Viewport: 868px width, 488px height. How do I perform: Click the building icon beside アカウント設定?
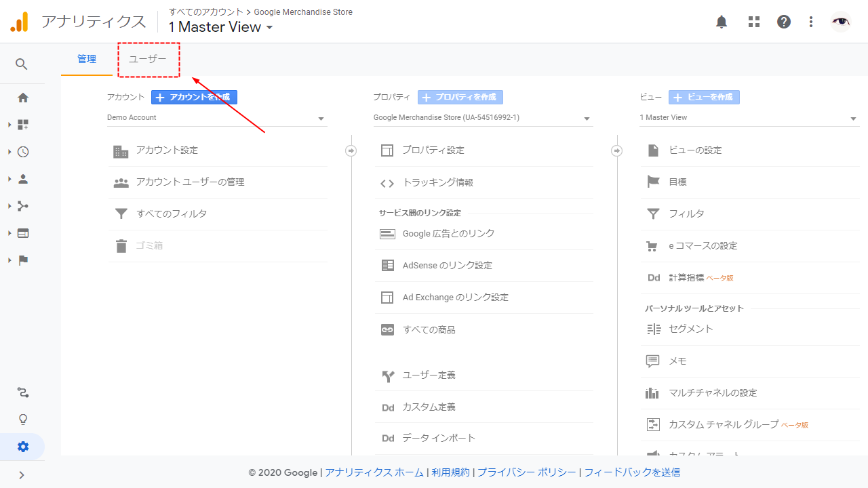point(121,150)
